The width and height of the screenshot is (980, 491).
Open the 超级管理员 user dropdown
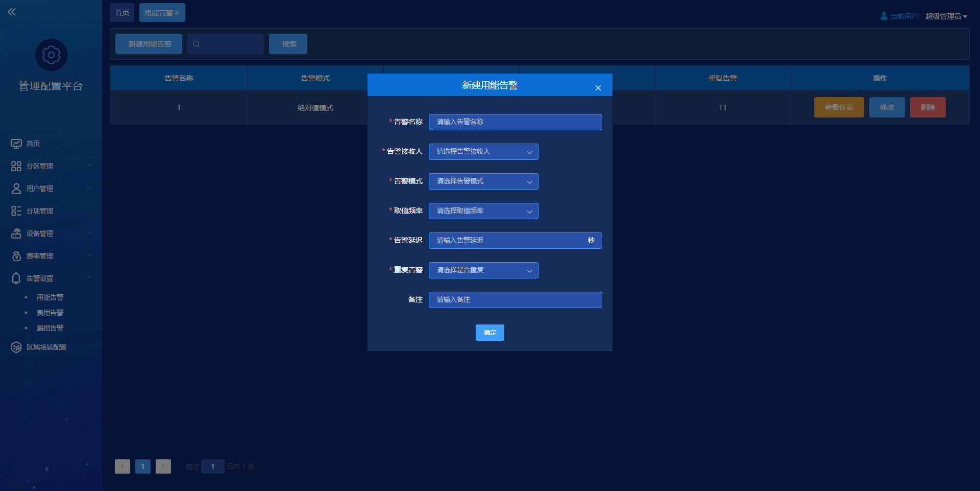946,16
